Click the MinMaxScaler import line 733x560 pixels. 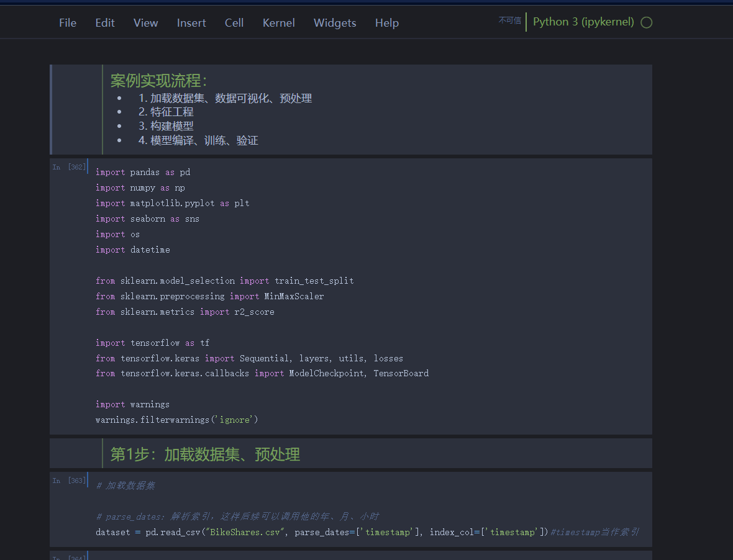tap(209, 296)
